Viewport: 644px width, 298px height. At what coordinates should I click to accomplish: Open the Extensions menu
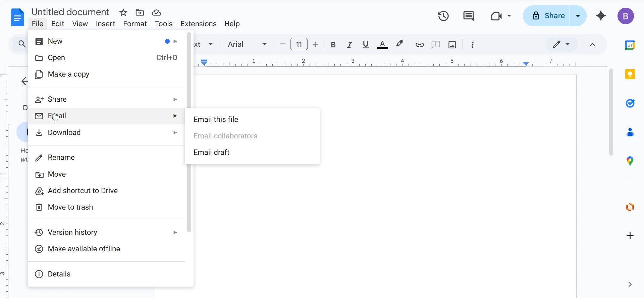coord(198,24)
